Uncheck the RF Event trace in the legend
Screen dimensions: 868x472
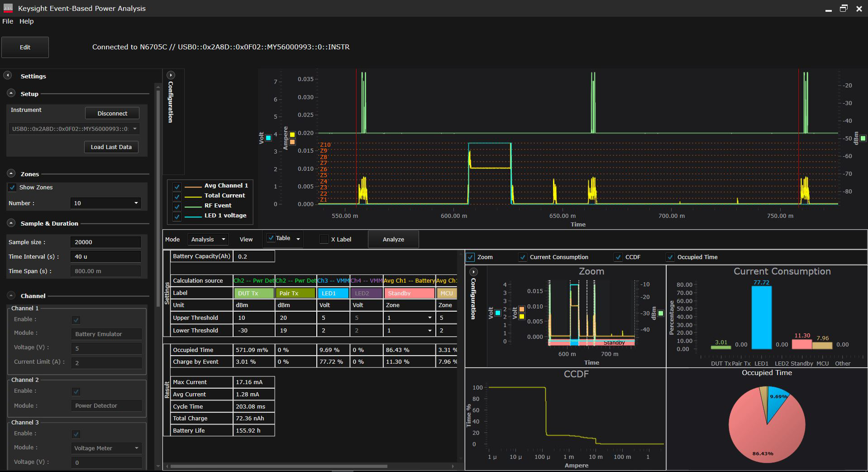tap(176, 206)
